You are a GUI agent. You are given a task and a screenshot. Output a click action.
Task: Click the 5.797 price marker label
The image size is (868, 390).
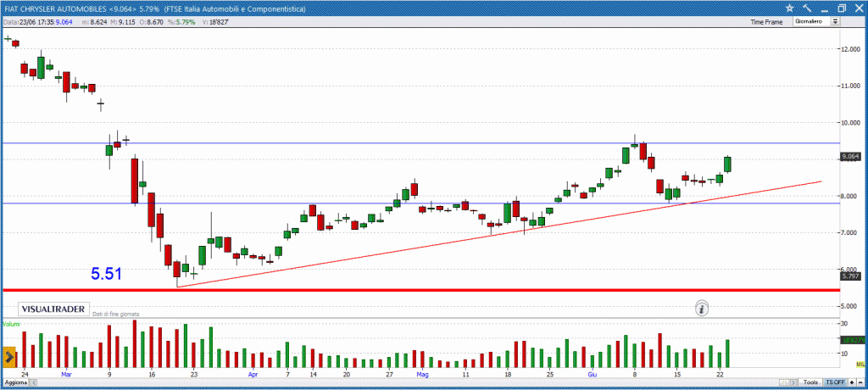(x=851, y=276)
